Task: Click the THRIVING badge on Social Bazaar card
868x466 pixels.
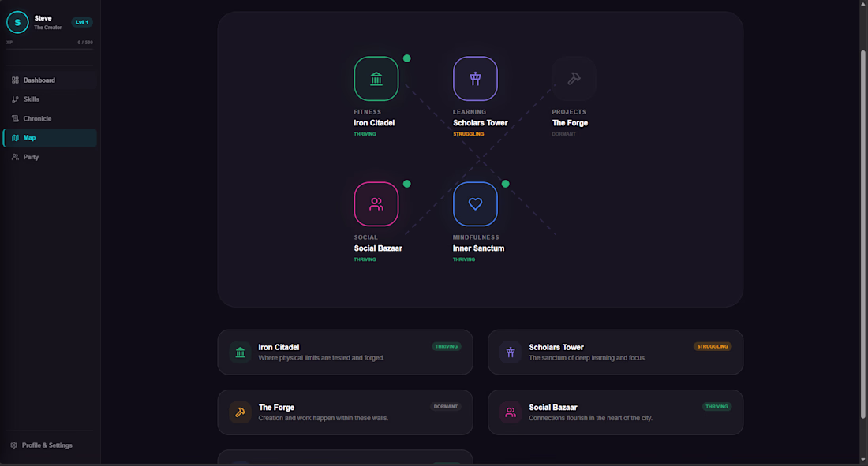Action: coord(716,406)
